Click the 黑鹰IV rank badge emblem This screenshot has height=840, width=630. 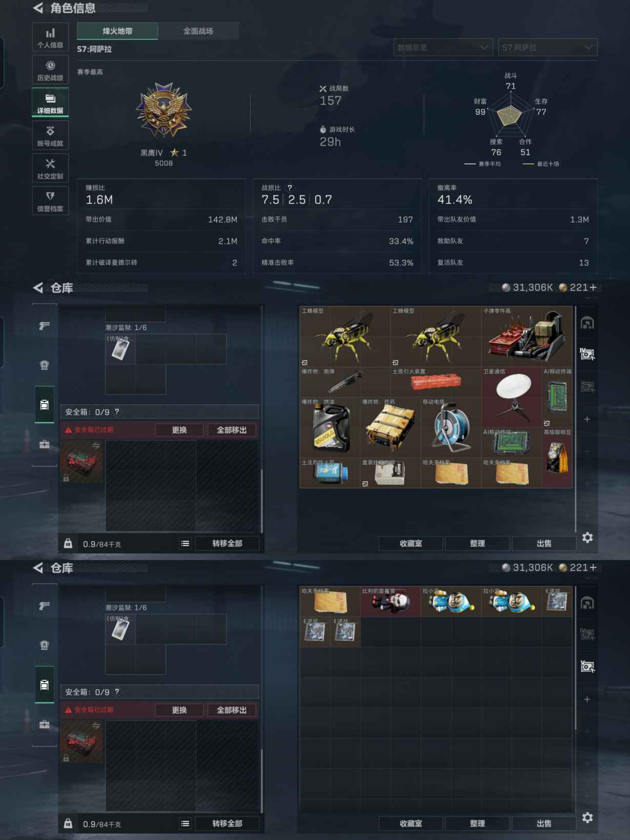tap(164, 110)
